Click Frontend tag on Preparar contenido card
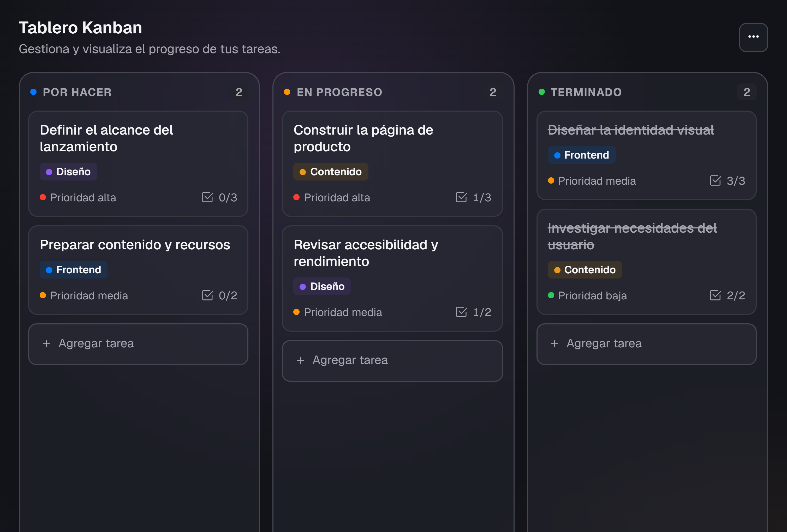787x532 pixels. [74, 270]
